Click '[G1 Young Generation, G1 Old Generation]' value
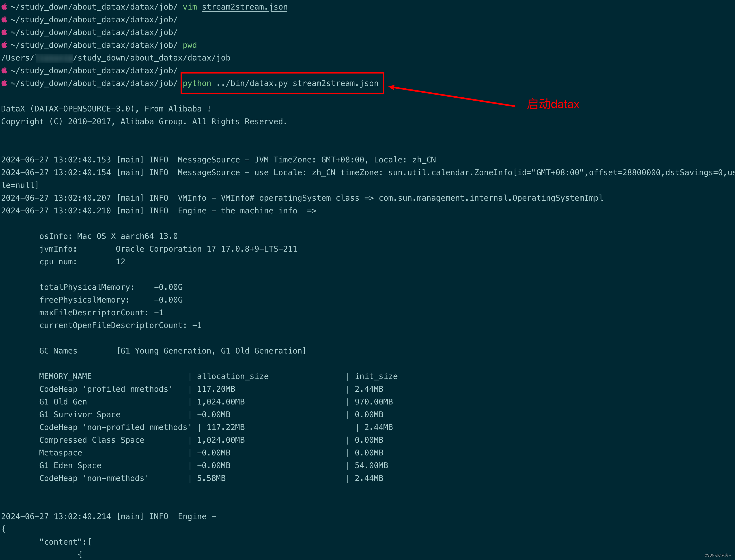The width and height of the screenshot is (735, 560). 211,351
